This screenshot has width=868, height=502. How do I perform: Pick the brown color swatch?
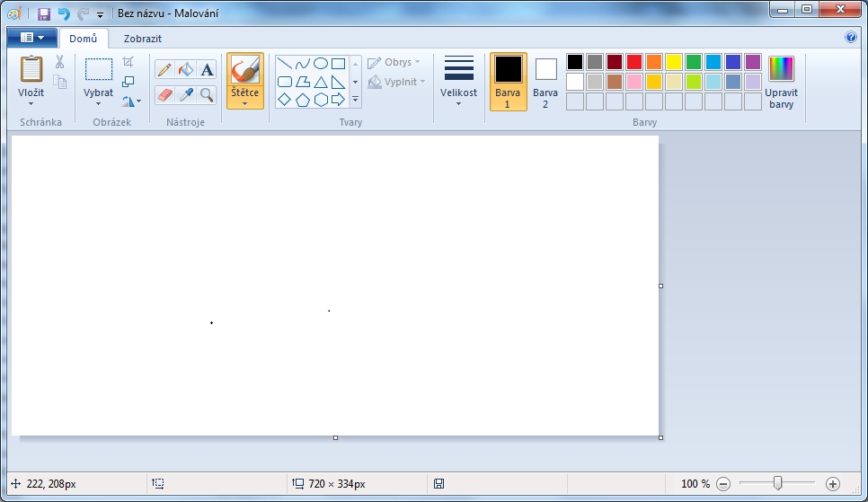pyautogui.click(x=615, y=82)
